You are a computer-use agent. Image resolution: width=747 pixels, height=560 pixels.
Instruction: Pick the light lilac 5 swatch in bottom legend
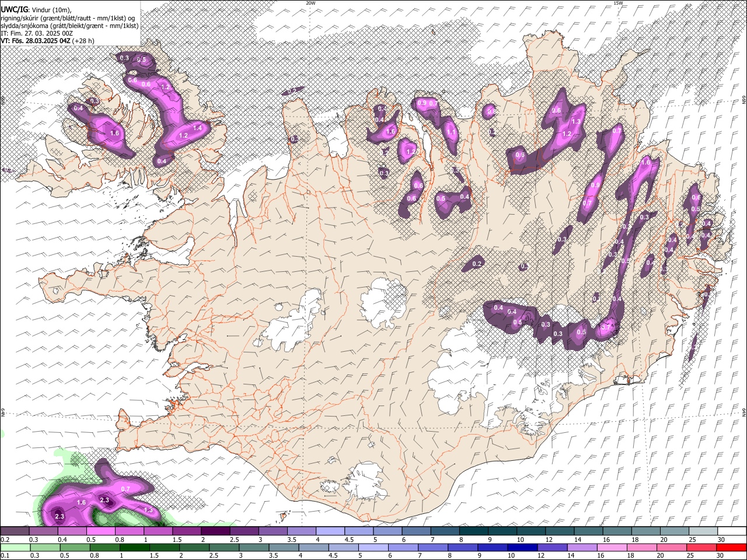373,547
